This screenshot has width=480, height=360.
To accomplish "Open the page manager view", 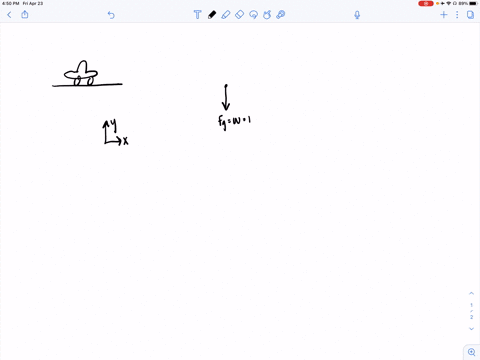I will [x=470, y=15].
